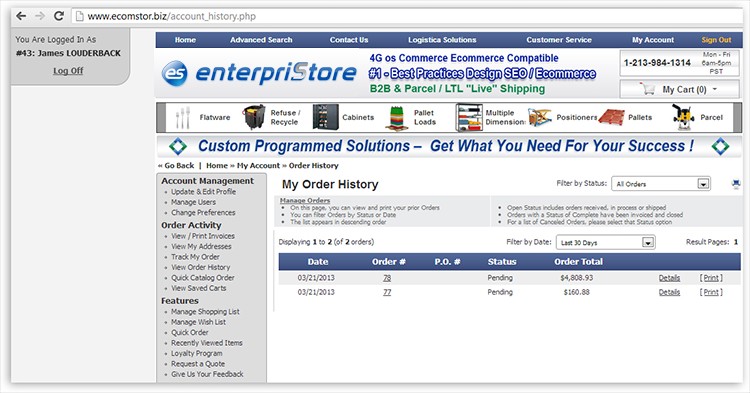Image resolution: width=750 pixels, height=393 pixels.
Task: Click View Saved Carts
Action: (199, 288)
